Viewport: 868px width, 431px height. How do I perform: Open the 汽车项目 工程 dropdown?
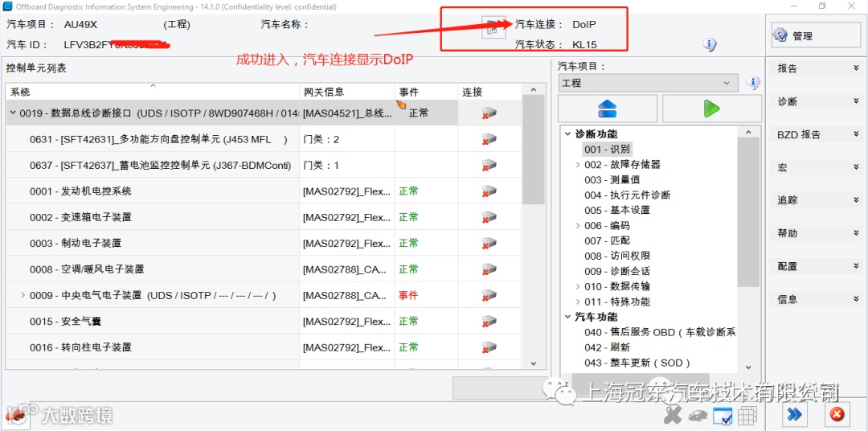[649, 83]
